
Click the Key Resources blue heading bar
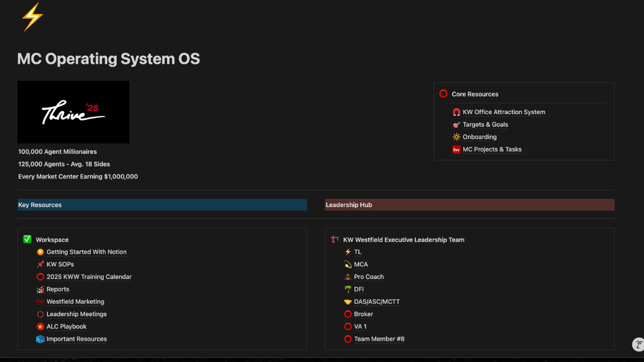162,205
